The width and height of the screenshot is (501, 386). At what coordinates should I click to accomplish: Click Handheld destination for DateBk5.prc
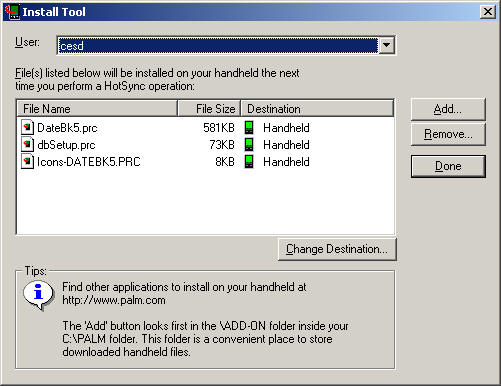click(286, 128)
